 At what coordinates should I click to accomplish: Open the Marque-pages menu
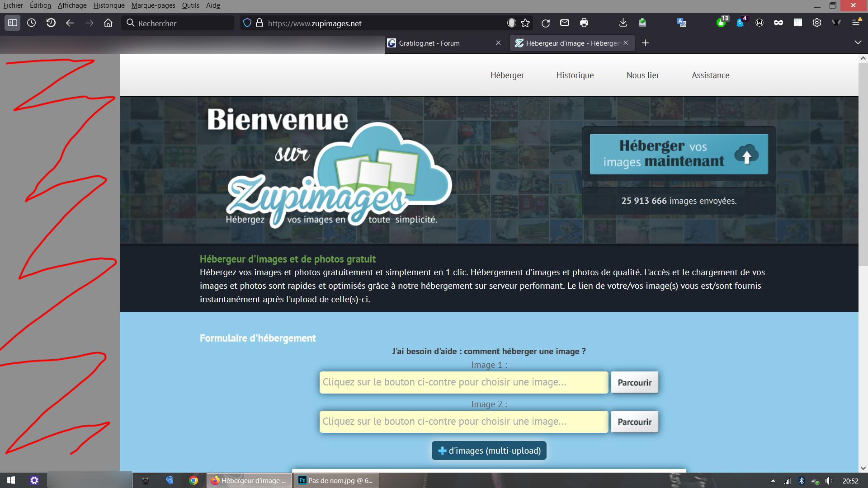(x=153, y=5)
